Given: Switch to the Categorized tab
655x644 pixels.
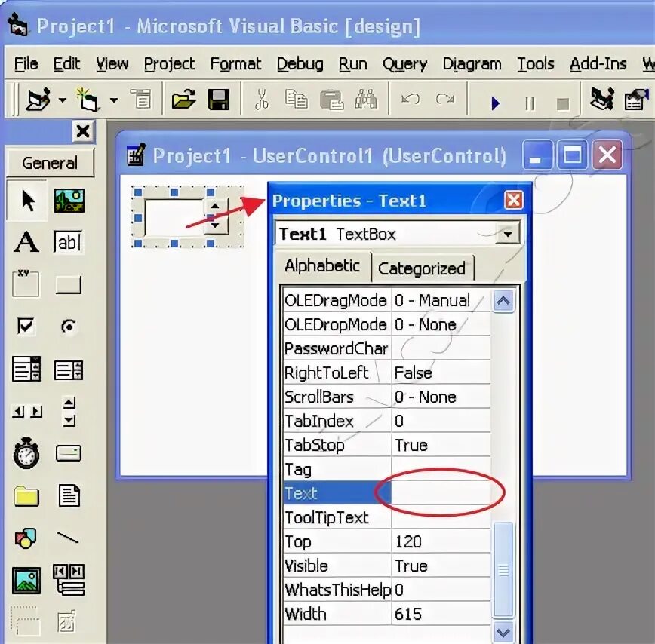Looking at the screenshot, I should pyautogui.click(x=422, y=268).
